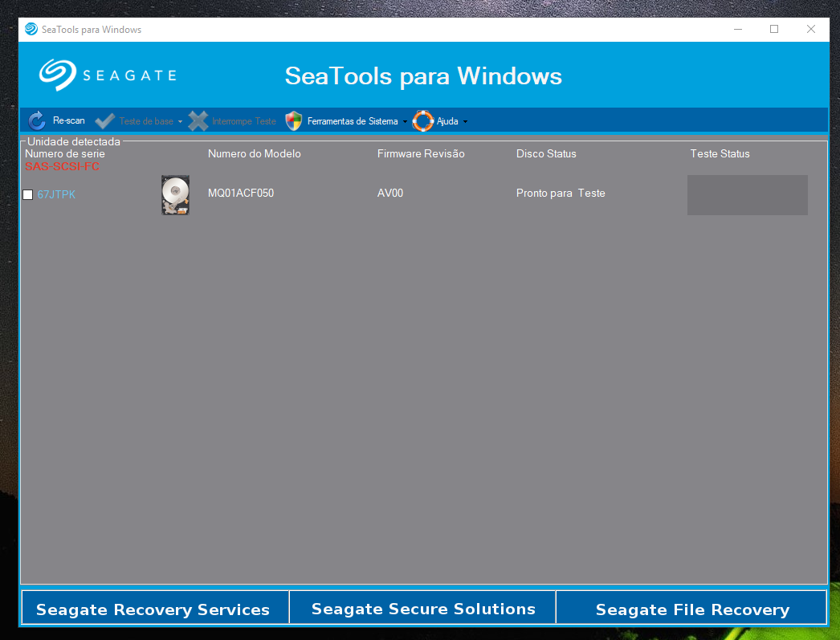Screen dimensions: 840x640
Task: Click the firmware revision AV00
Action: (390, 193)
